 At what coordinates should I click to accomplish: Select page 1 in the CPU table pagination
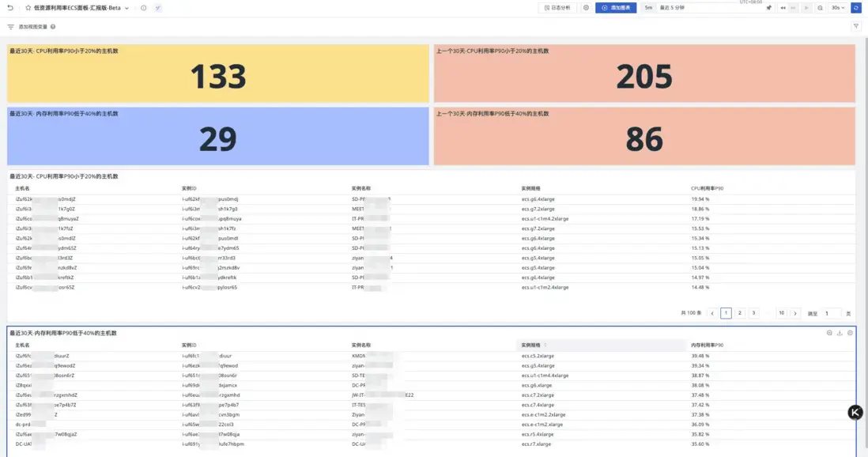pos(726,314)
